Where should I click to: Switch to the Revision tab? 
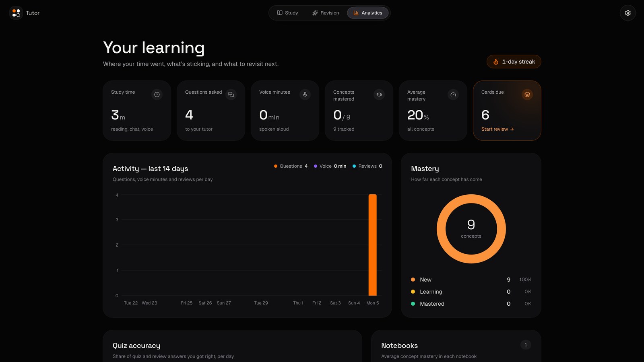point(326,13)
